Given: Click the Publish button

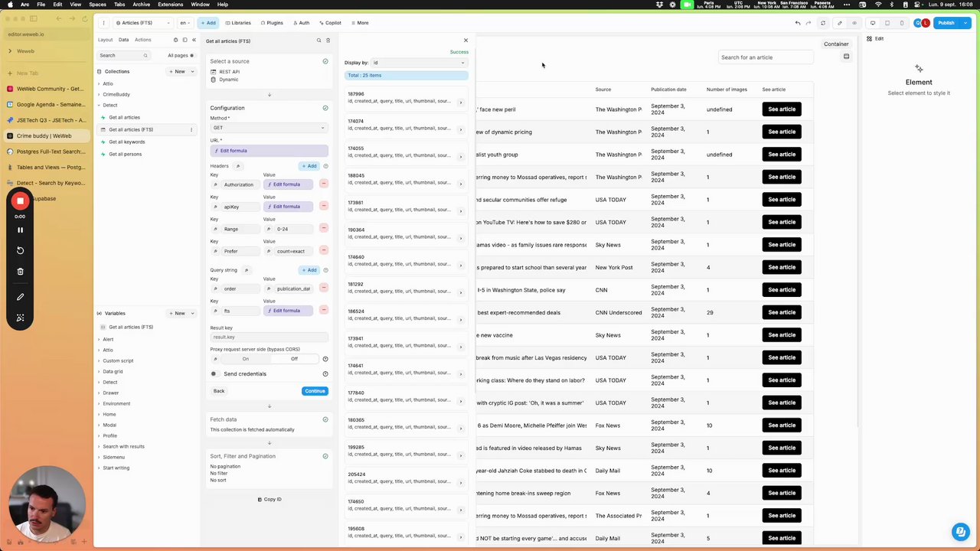Looking at the screenshot, I should click(946, 23).
